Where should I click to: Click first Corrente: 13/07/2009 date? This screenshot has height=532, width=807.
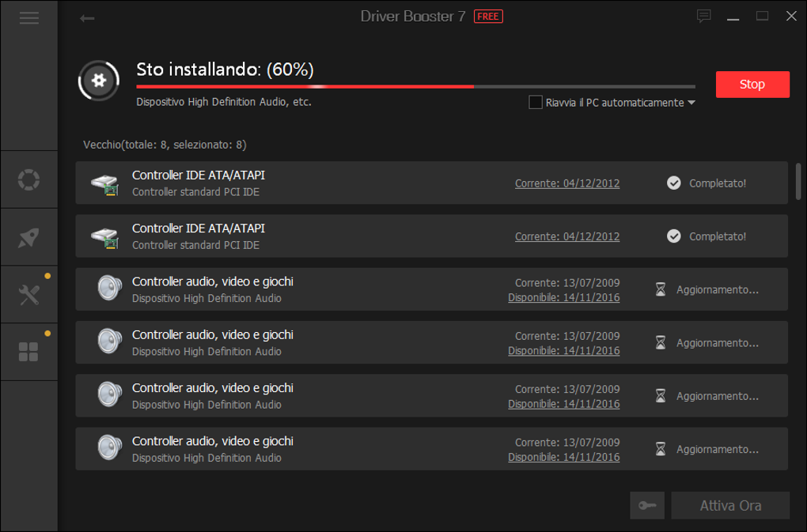[567, 283]
